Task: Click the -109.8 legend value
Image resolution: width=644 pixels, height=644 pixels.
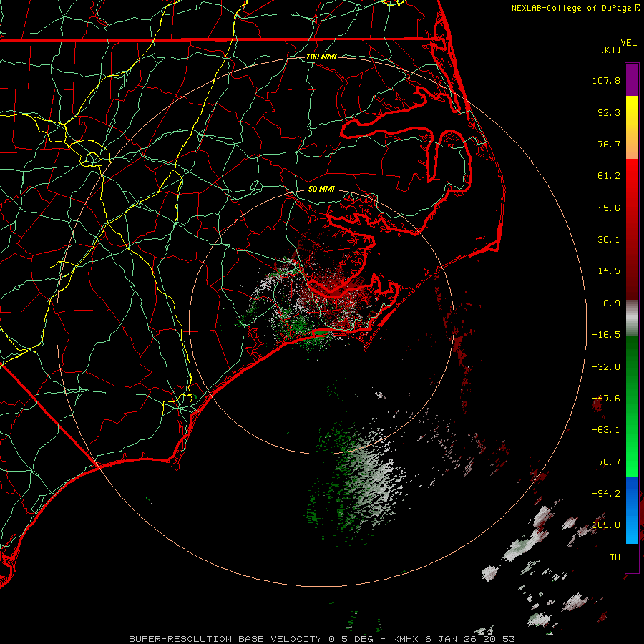Action: 604,525
